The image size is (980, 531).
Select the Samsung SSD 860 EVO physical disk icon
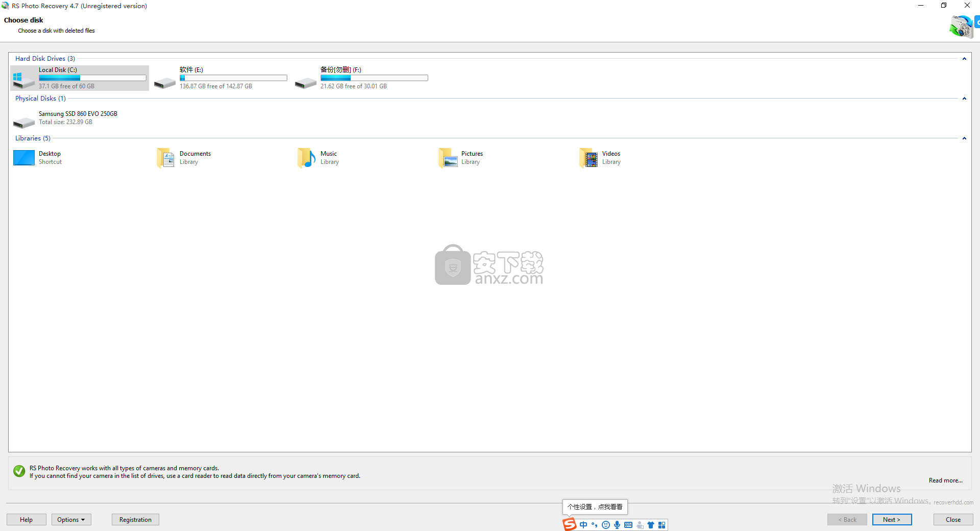pyautogui.click(x=24, y=122)
